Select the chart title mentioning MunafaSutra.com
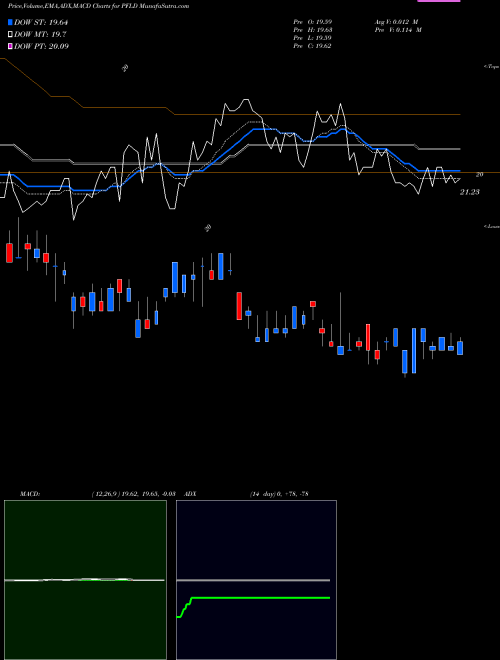The height and width of the screenshot is (660, 500). tap(98, 6)
